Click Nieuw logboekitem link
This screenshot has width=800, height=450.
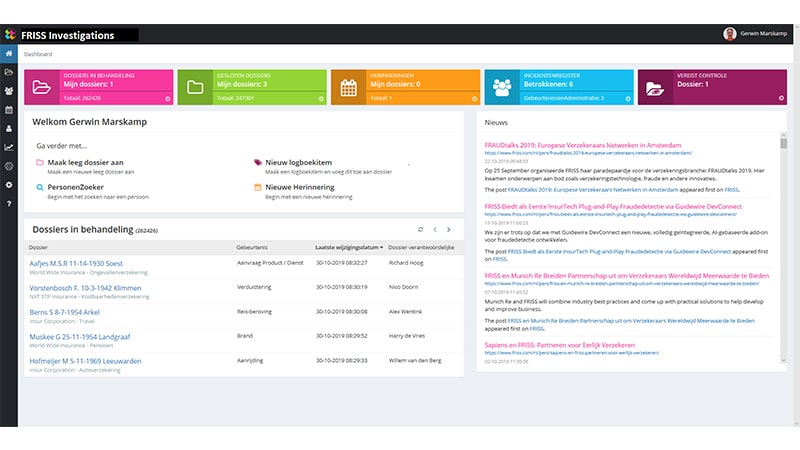click(298, 162)
